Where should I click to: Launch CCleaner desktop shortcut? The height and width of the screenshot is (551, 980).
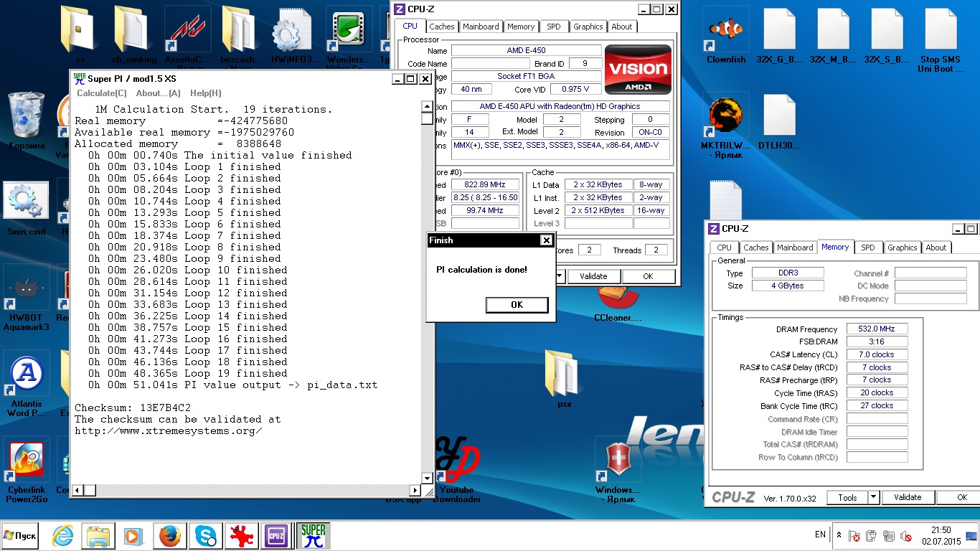click(x=618, y=305)
